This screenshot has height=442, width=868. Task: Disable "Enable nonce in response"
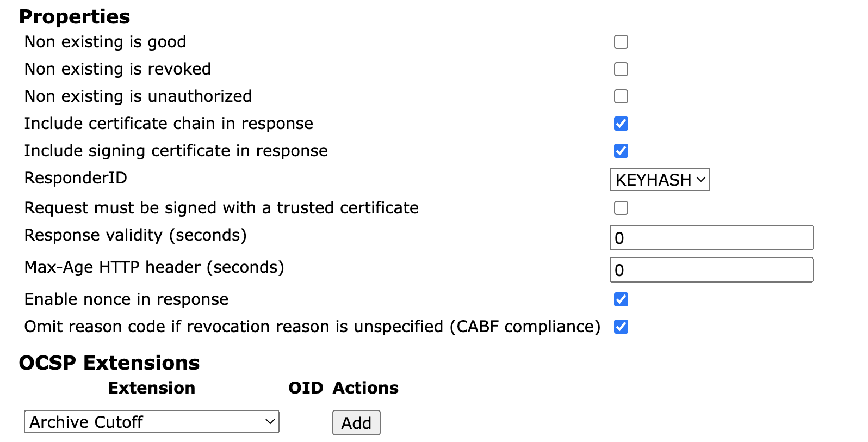621,299
